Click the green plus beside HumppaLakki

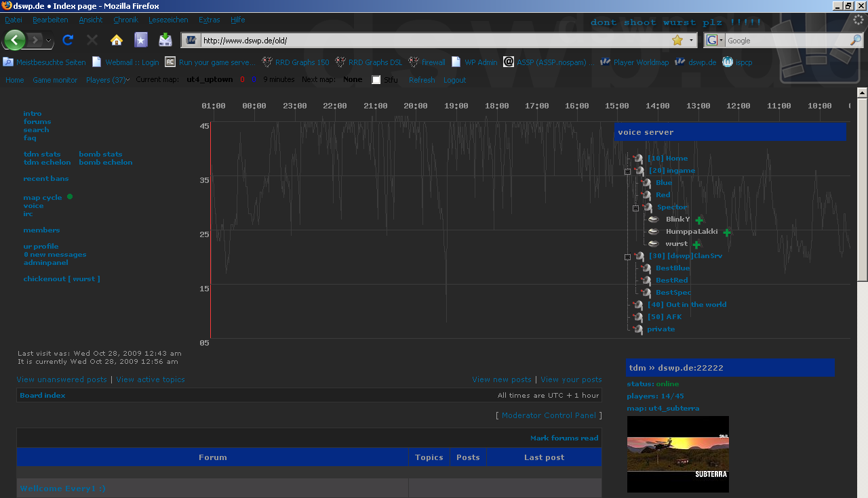pos(727,232)
